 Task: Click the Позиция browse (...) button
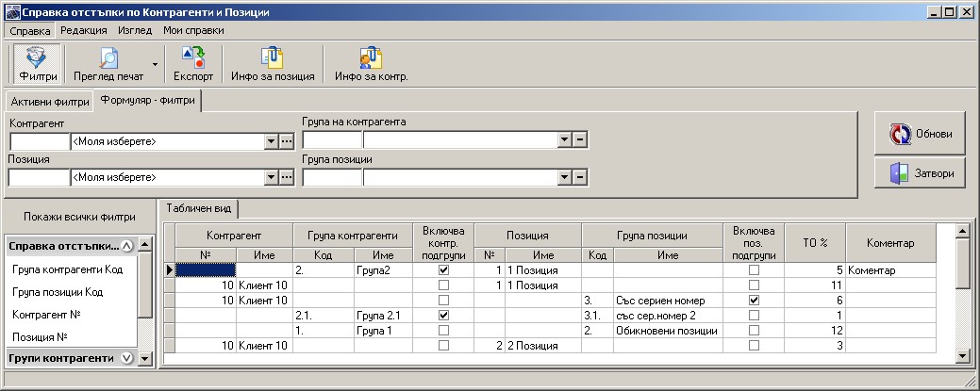click(286, 178)
